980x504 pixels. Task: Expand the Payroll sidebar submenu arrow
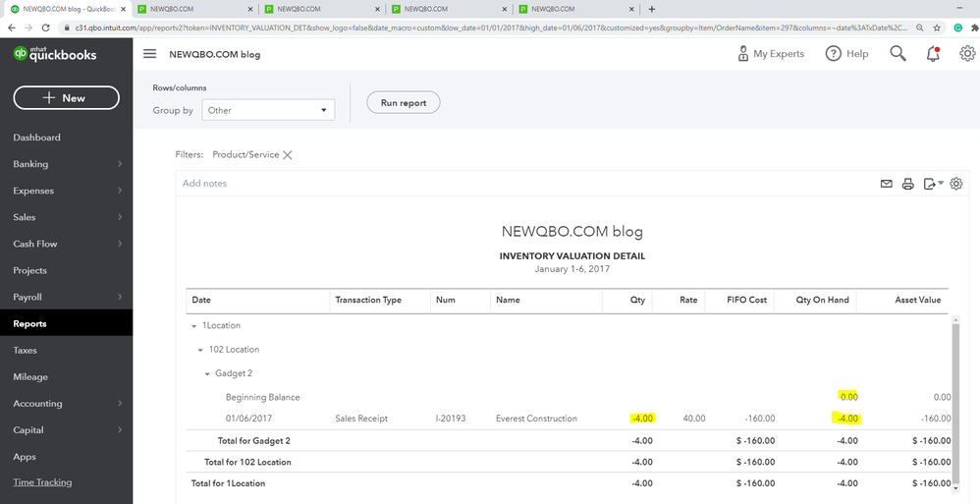point(120,297)
